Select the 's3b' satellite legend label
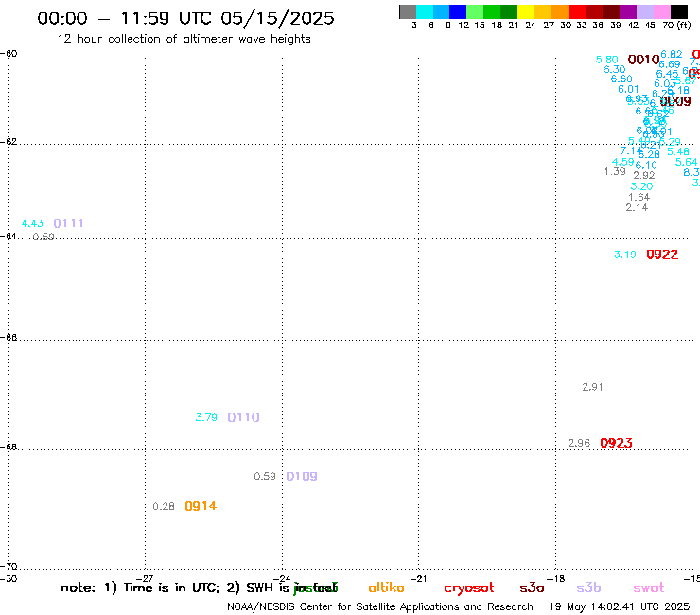Screen dimensions: 700x615 click(x=588, y=589)
